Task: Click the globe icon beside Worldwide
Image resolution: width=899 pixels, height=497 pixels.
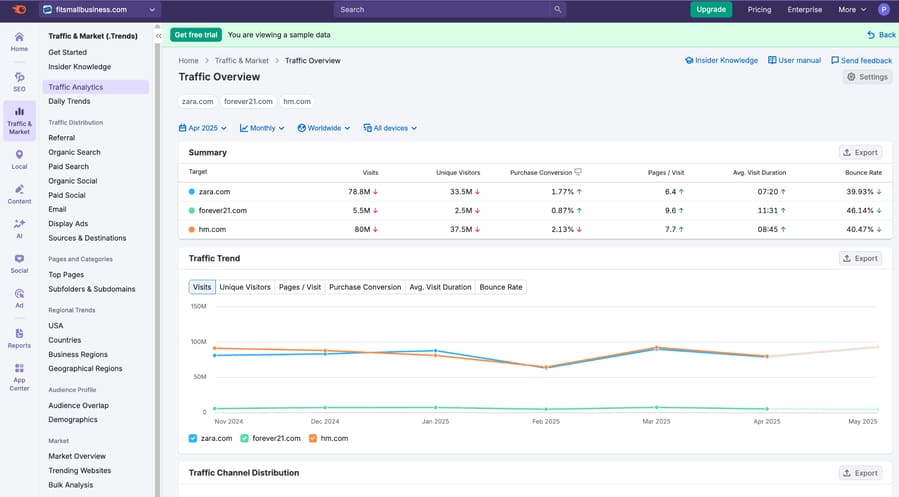Action: coord(302,128)
